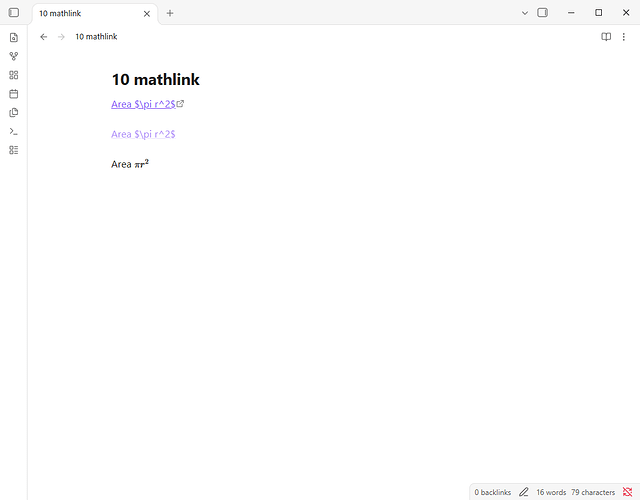Open 0 backlinks in status bar
This screenshot has width=640, height=500.
[493, 492]
